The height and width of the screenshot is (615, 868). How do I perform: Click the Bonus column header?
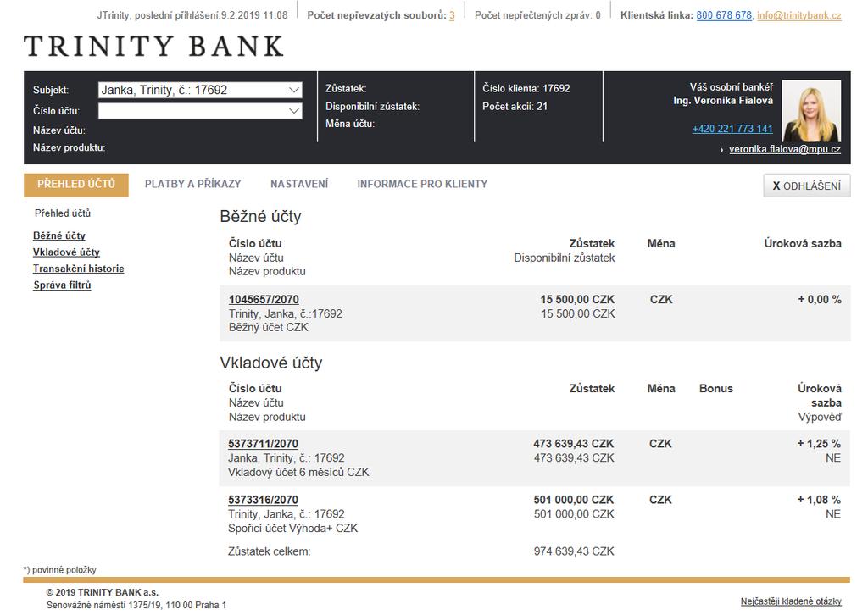coord(715,388)
